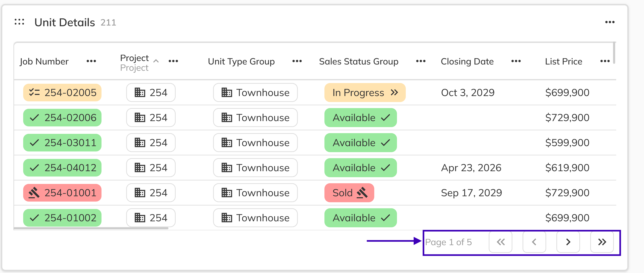Select the $599,900 list price
The width and height of the screenshot is (644, 273).
coord(567,143)
